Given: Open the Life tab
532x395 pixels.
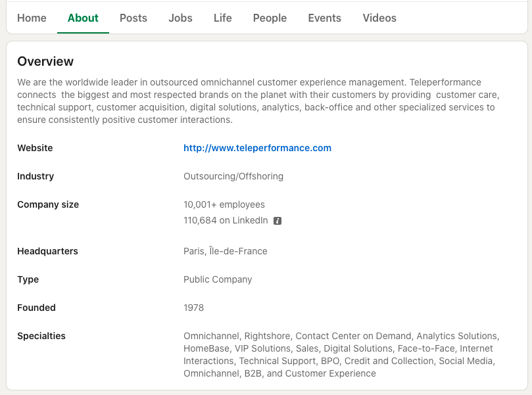Looking at the screenshot, I should coord(222,18).
